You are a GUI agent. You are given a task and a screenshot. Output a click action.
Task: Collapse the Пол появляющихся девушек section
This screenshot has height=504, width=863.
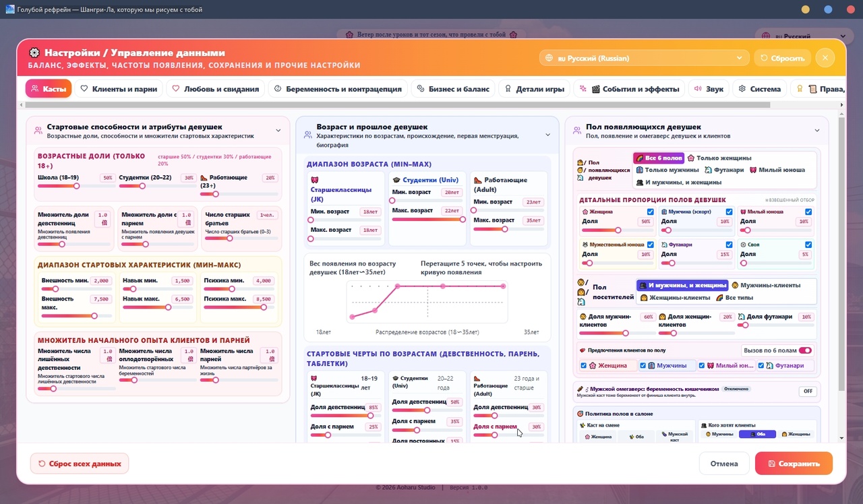(x=816, y=131)
